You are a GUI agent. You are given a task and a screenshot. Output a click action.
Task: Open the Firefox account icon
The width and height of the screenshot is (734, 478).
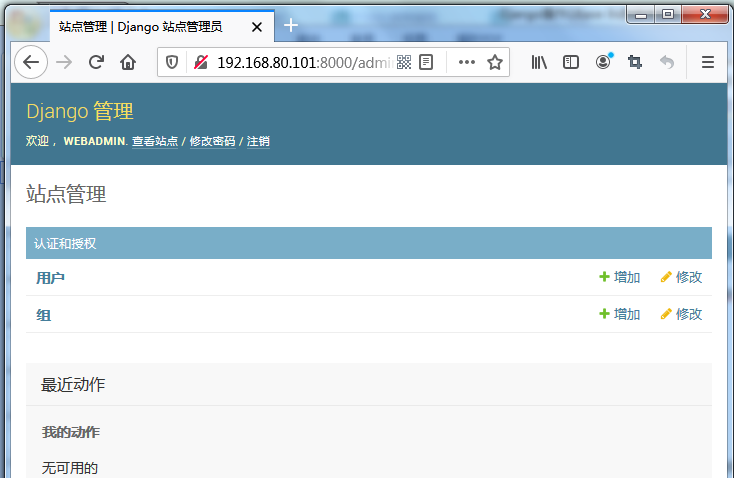603,62
